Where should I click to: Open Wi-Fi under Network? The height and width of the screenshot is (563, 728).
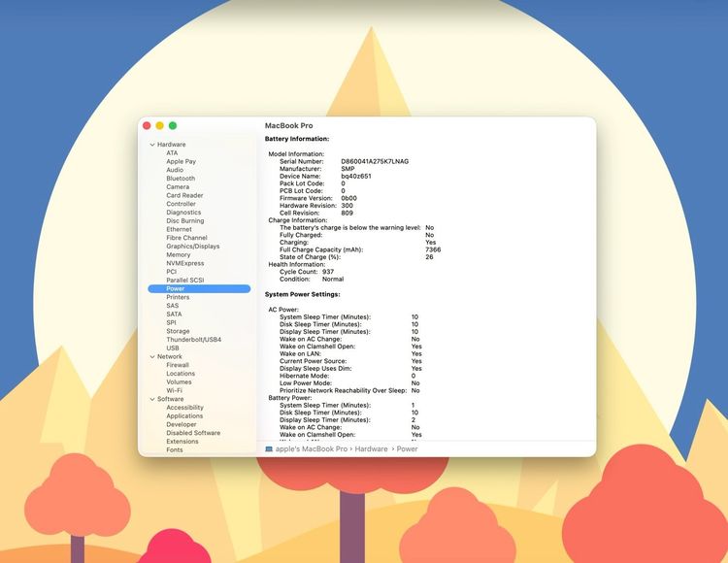pyautogui.click(x=174, y=390)
